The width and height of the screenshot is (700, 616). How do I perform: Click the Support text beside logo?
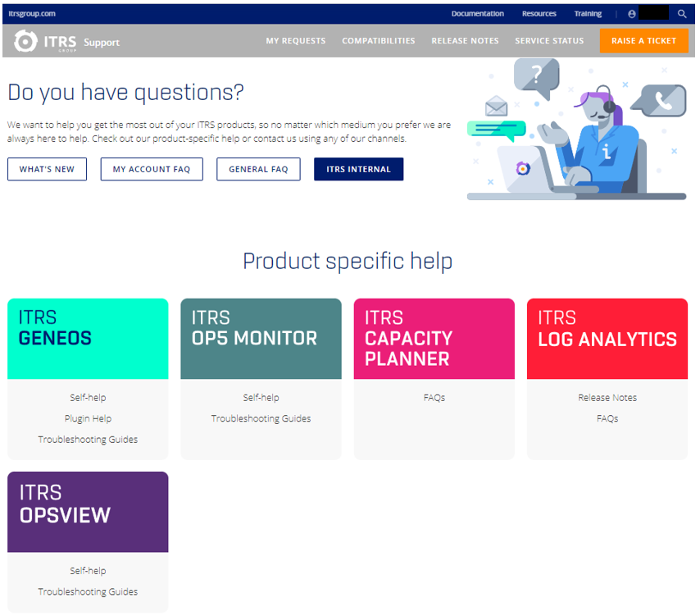pyautogui.click(x=102, y=43)
